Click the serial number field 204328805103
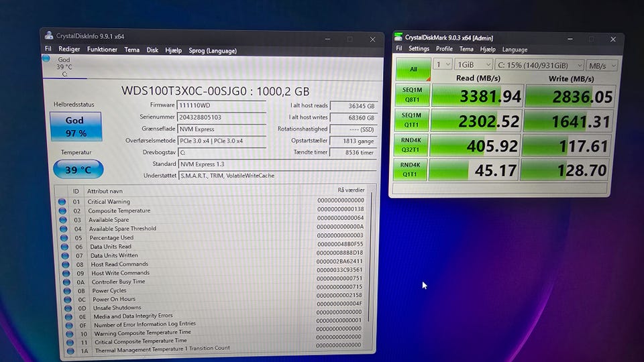 [222, 117]
